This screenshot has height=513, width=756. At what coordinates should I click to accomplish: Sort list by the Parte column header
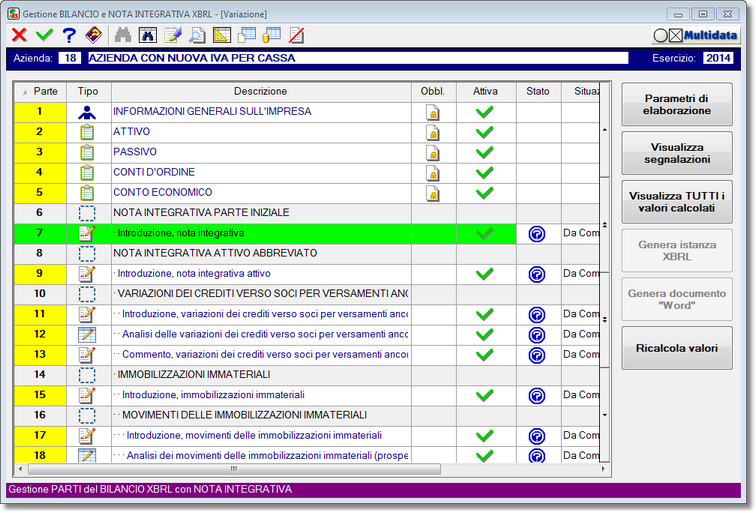click(40, 92)
